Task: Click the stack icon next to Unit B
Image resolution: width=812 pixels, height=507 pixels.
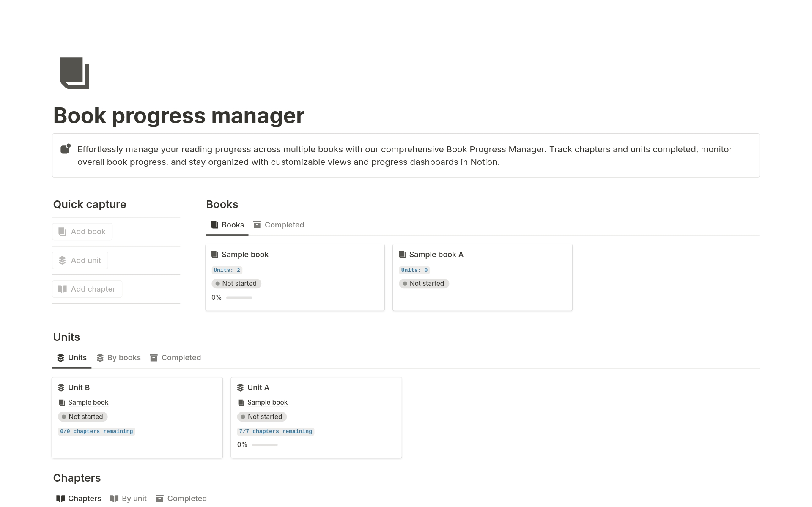Action: [62, 387]
